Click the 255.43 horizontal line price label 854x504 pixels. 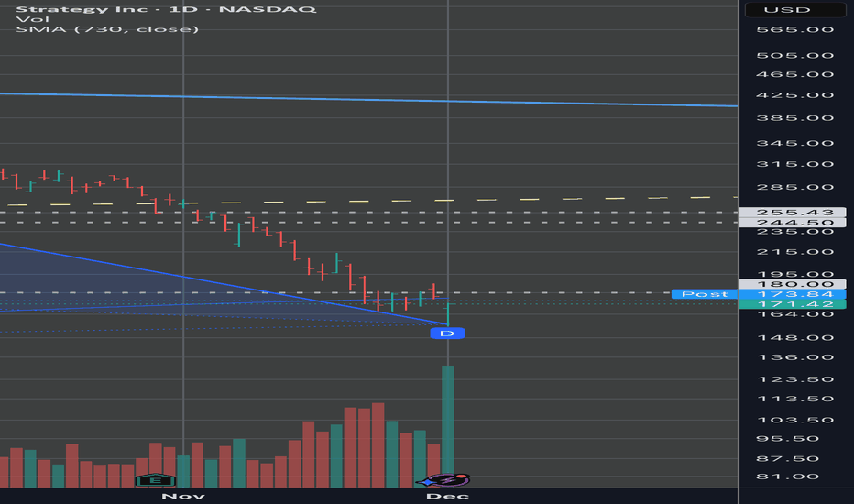[x=794, y=212]
